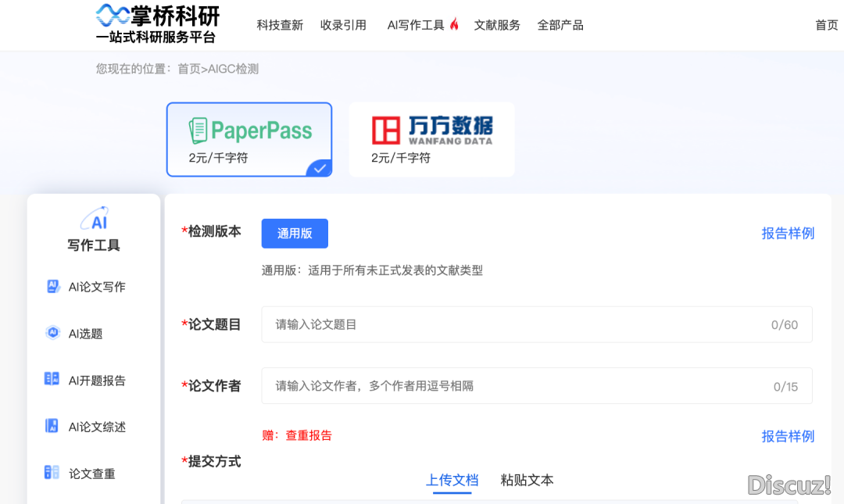
Task: Click the 万方数据 2元/千字符 price text
Action: click(x=400, y=158)
